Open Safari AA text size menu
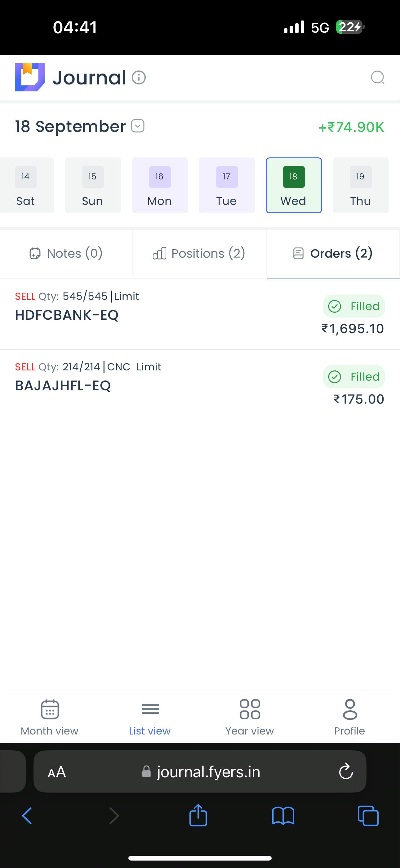Screen dimensions: 400x868 tap(57, 772)
